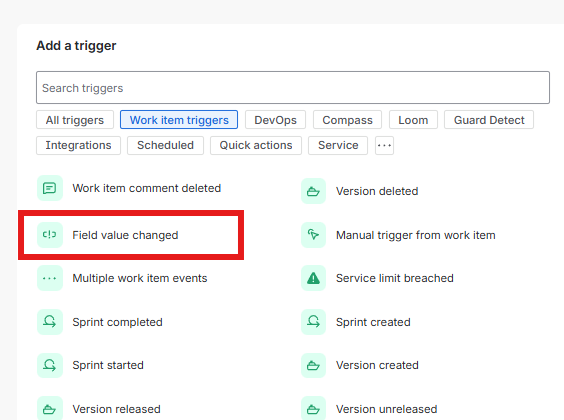Click the Version created ship icon

click(x=313, y=365)
